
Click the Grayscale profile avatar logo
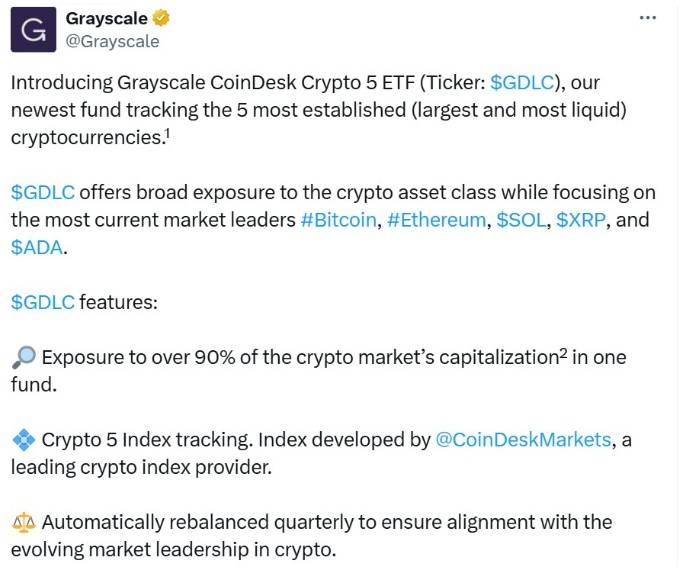pyautogui.click(x=33, y=30)
